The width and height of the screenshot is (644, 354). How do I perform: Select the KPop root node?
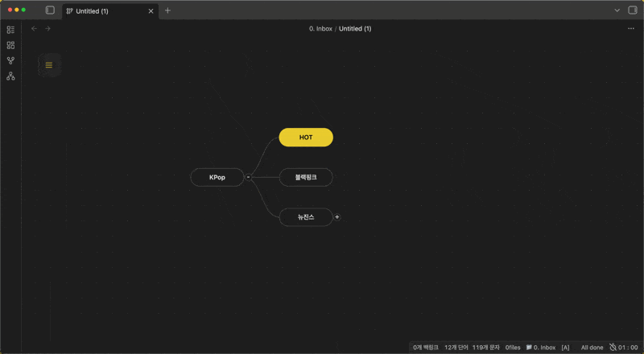217,178
